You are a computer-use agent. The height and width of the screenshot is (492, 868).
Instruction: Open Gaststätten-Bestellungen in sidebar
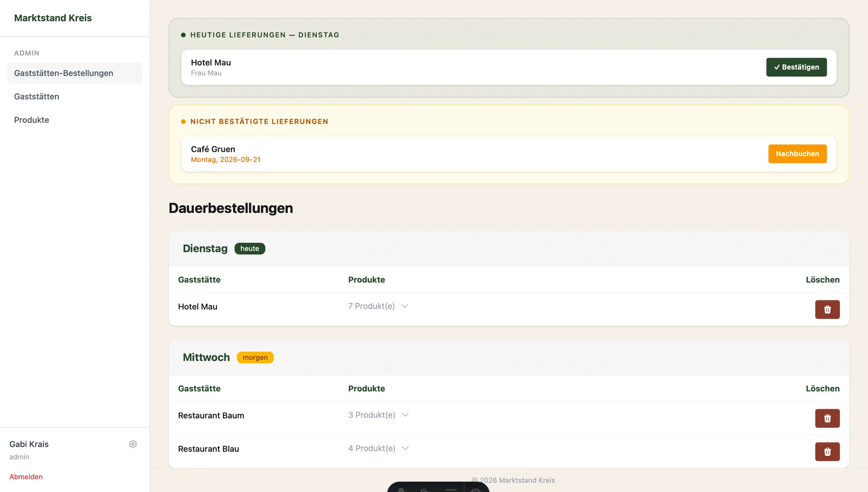75,73
